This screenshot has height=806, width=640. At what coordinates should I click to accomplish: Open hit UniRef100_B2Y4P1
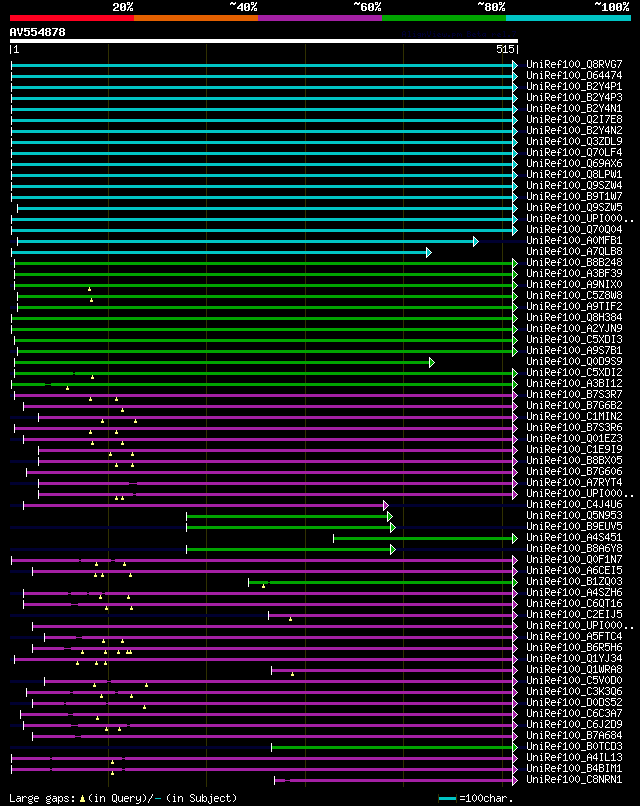(574, 86)
